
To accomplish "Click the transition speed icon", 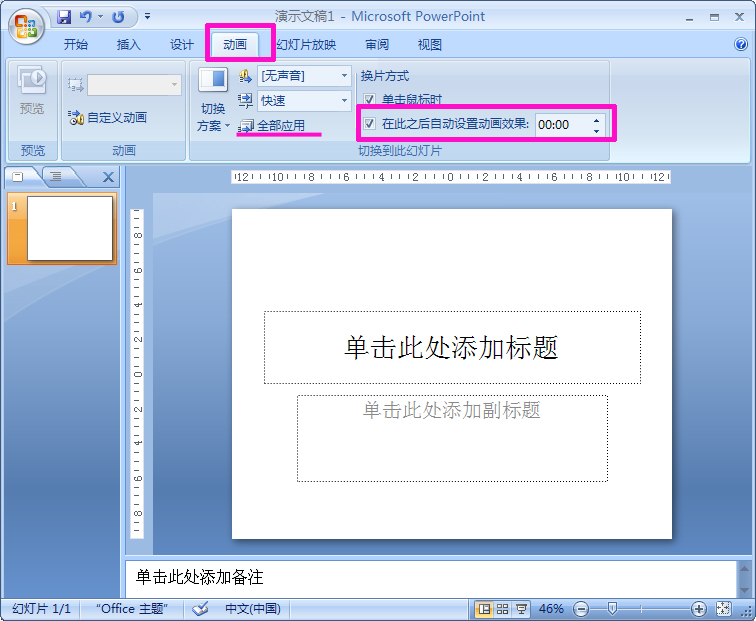I will [245, 101].
